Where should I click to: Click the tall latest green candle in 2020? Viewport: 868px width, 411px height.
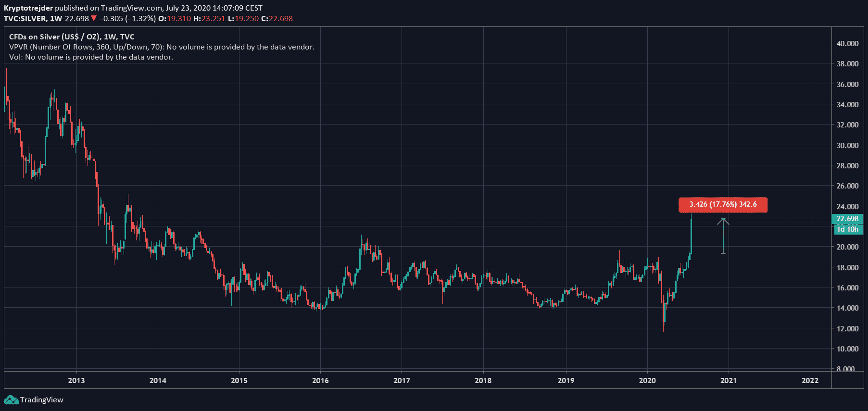[x=691, y=236]
